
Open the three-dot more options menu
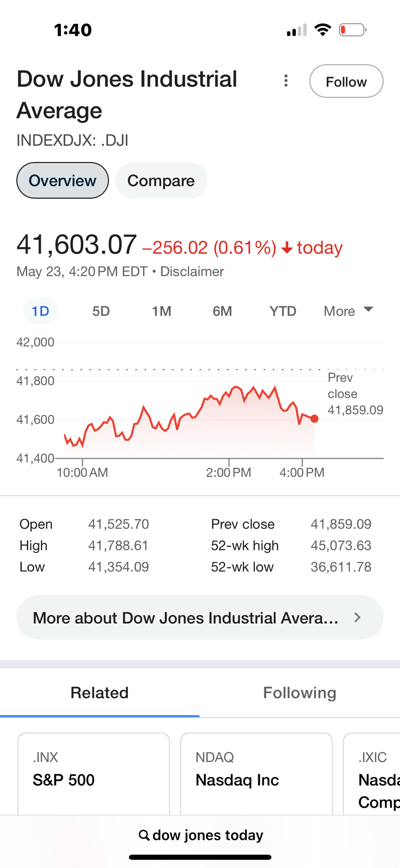pyautogui.click(x=285, y=81)
